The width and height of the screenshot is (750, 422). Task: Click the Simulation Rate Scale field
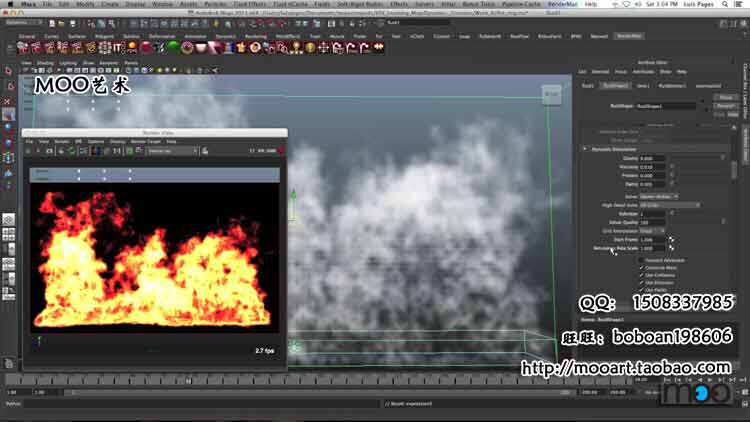click(x=652, y=248)
